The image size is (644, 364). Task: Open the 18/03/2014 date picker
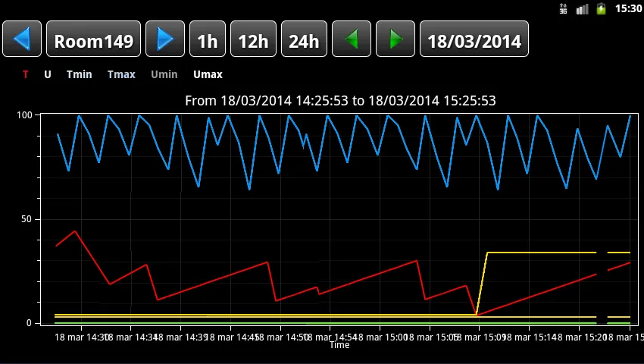474,39
